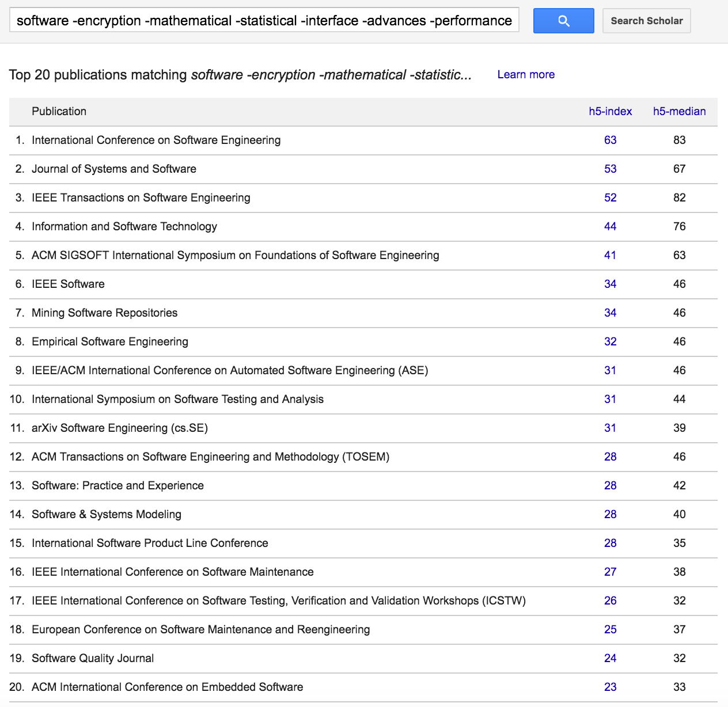Open h5-index 31 for arXiv Software Engineering
Screen dimensions: 728x707
(610, 428)
